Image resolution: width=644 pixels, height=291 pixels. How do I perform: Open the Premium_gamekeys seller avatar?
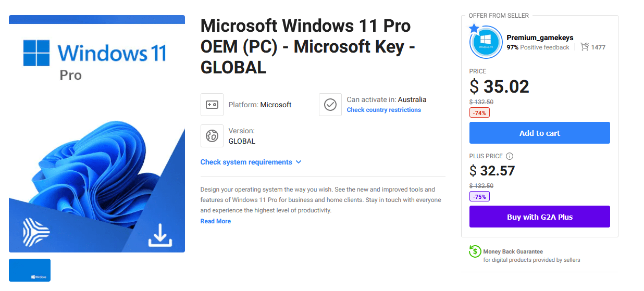tap(486, 42)
